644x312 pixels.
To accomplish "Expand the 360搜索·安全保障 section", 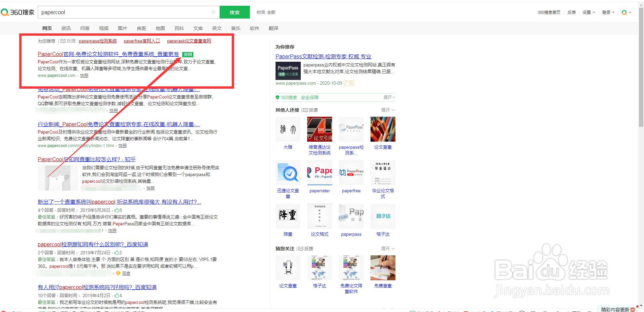I will [389, 97].
